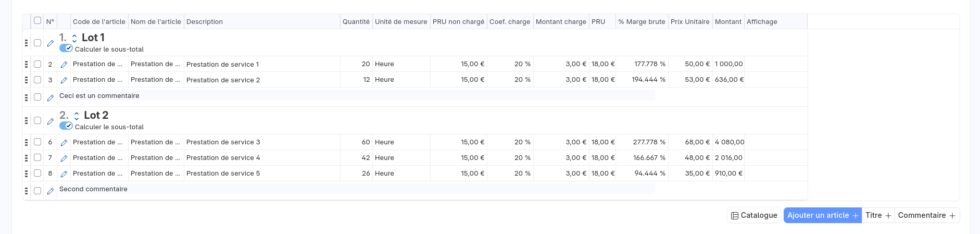This screenshot has height=234, width=980.
Task: Toggle Lot 1 'Calculer le sous-total' switch
Action: tap(66, 48)
